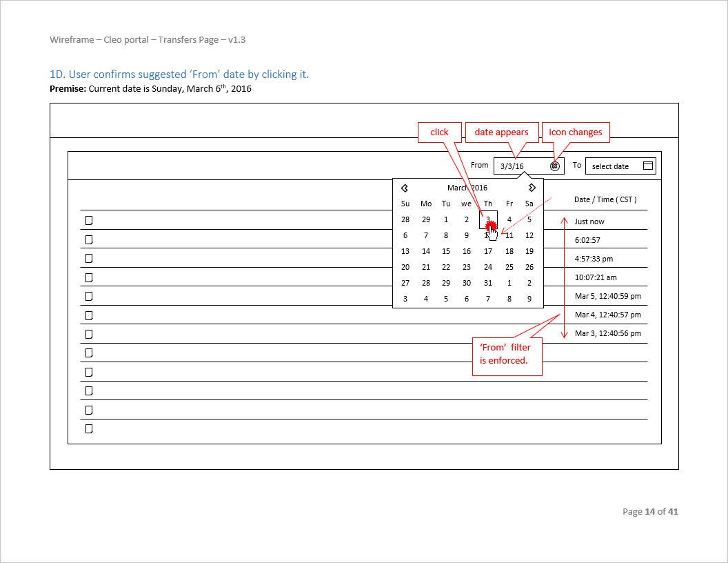The image size is (728, 563).
Task: Tick the checkbox in the Mar 5 row
Action: point(89,297)
